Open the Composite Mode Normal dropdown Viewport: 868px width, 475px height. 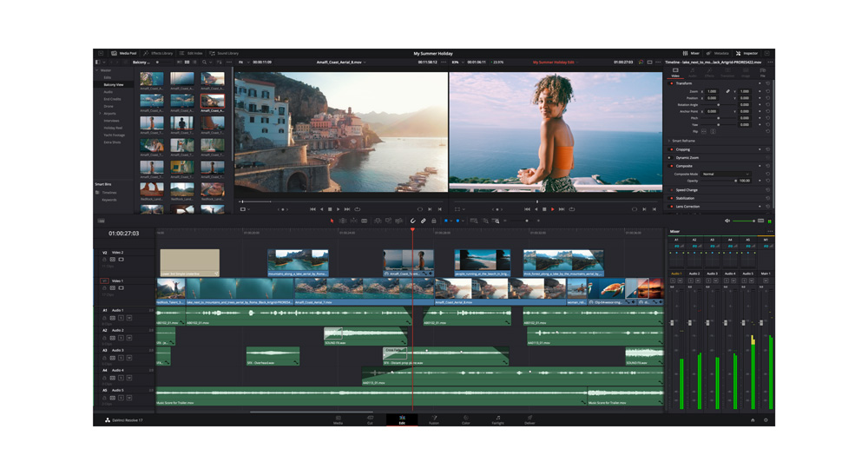pos(725,174)
